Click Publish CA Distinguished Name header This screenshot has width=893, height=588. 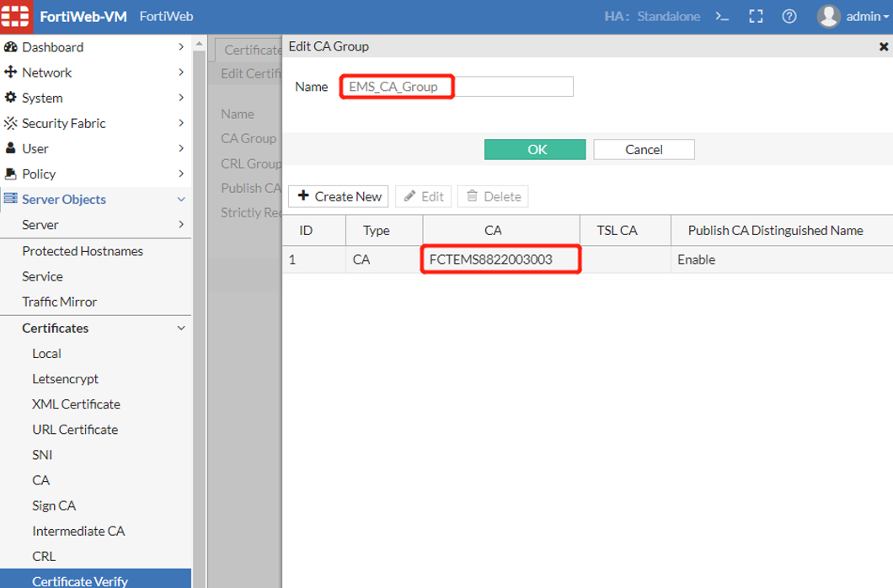click(x=782, y=230)
